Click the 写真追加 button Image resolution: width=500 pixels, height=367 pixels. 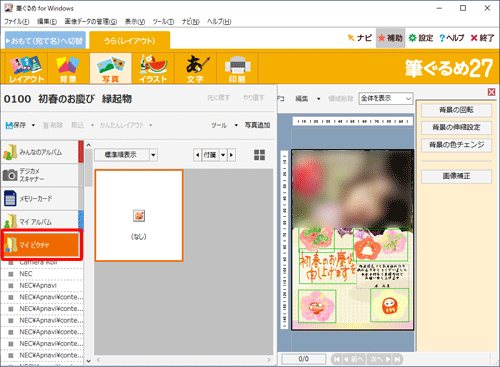[257, 125]
